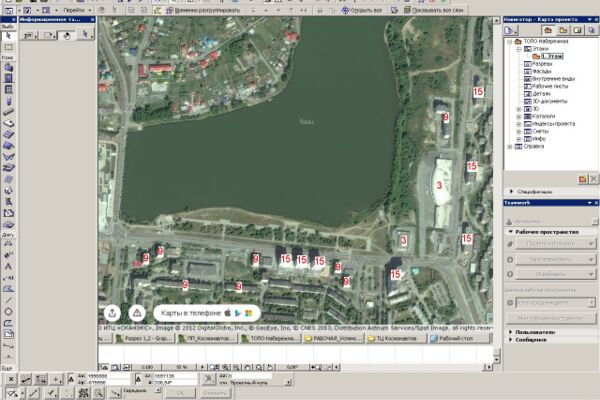Click the share icon on map
The image size is (600, 400).
point(112,313)
